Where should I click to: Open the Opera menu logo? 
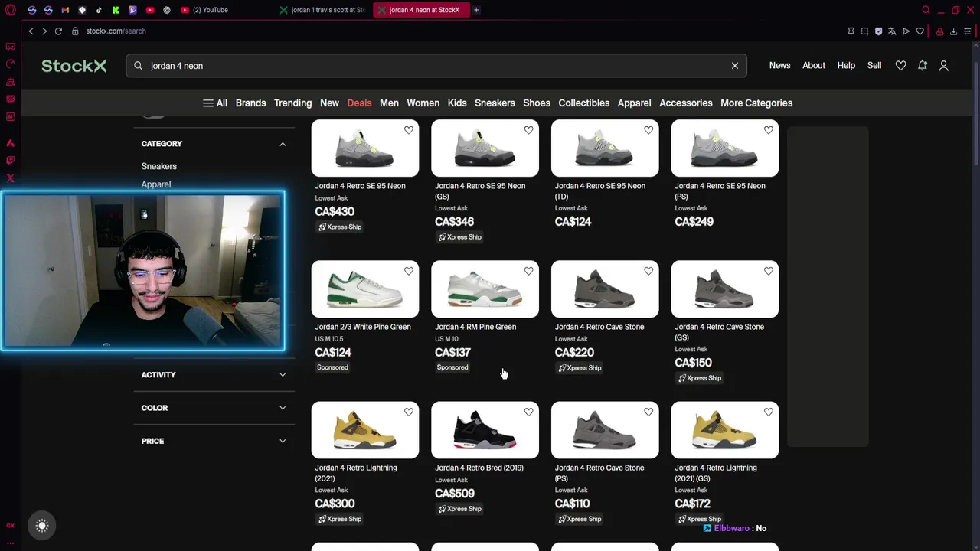point(11,10)
